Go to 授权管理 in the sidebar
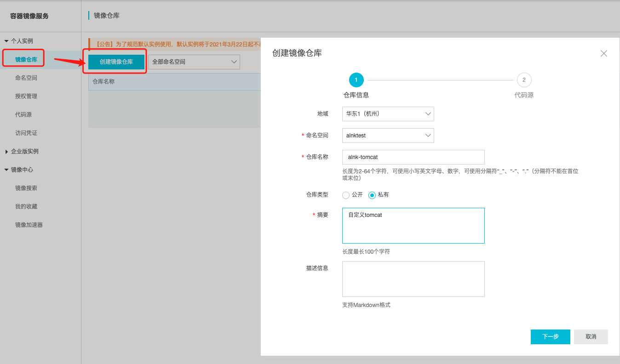The width and height of the screenshot is (620, 364). coord(26,96)
